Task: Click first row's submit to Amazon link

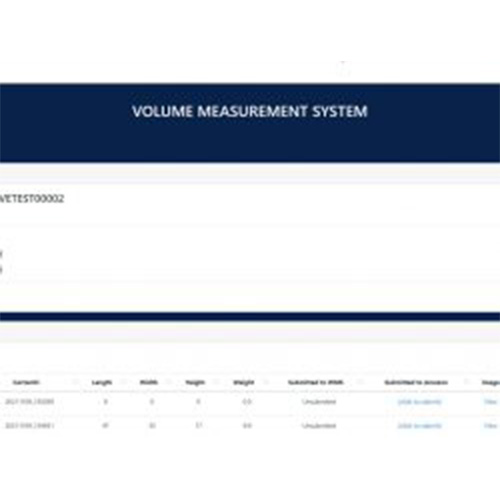Action: 420,402
